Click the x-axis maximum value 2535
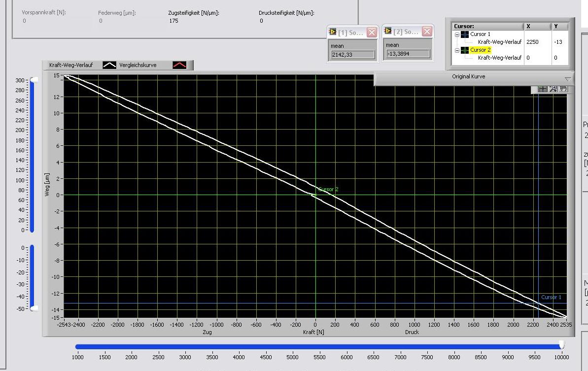This screenshot has width=588, height=371. [566, 325]
